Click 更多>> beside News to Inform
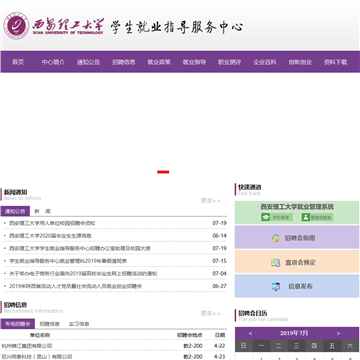This screenshot has width=360, height=360. pyautogui.click(x=210, y=201)
